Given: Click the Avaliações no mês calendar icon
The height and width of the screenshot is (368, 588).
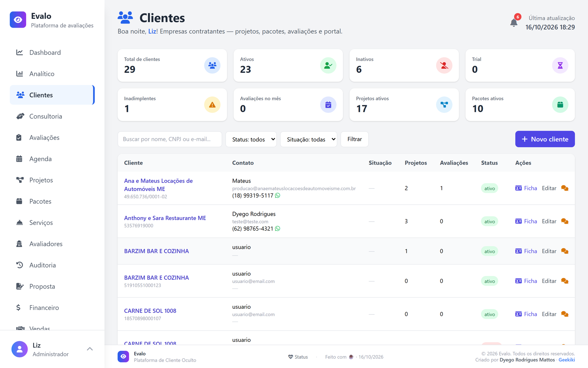Looking at the screenshot, I should [x=328, y=105].
